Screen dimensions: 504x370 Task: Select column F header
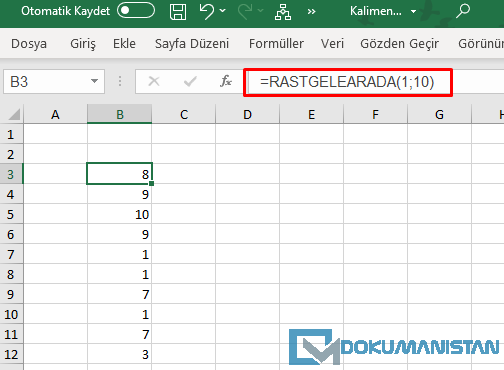tap(375, 114)
